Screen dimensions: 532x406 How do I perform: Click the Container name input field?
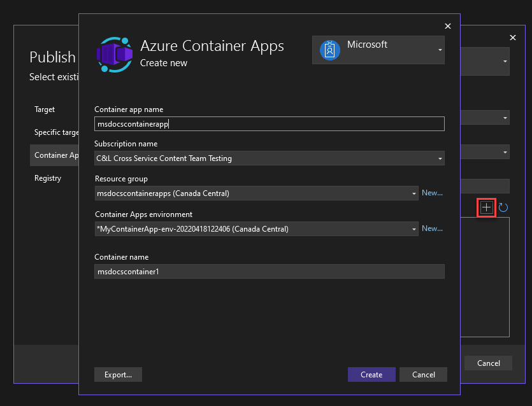(x=268, y=271)
